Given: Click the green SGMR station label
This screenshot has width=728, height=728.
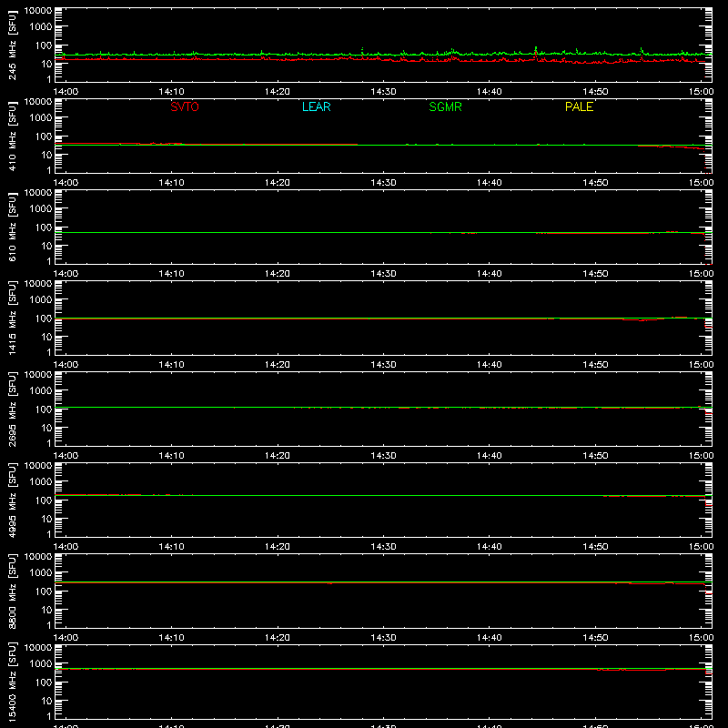Looking at the screenshot, I should coord(445,106).
